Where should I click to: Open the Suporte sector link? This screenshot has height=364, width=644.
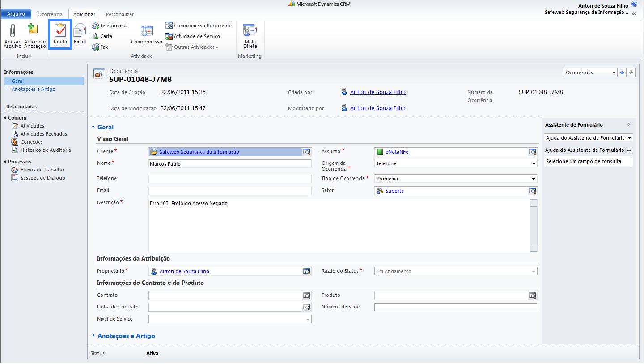pos(394,191)
